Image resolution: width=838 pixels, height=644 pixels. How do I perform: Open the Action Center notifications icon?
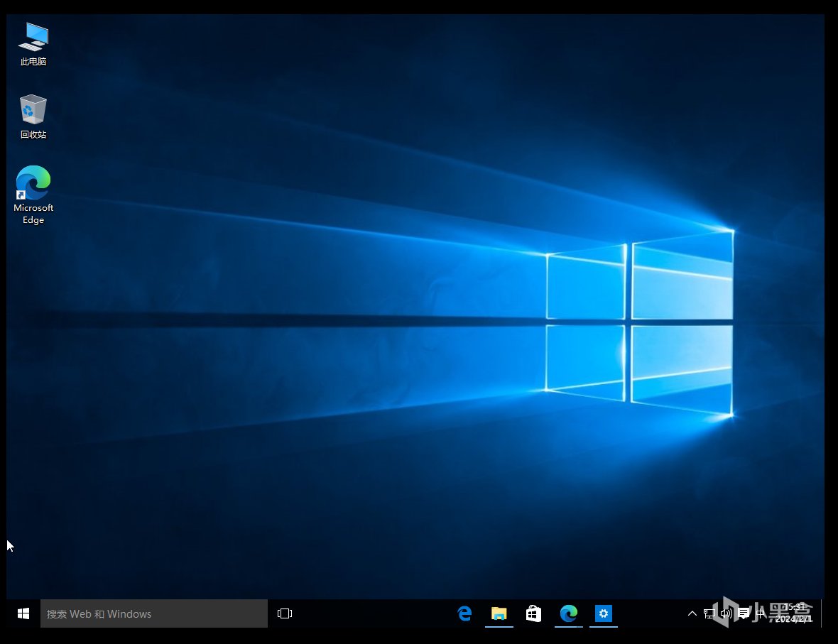(x=744, y=613)
